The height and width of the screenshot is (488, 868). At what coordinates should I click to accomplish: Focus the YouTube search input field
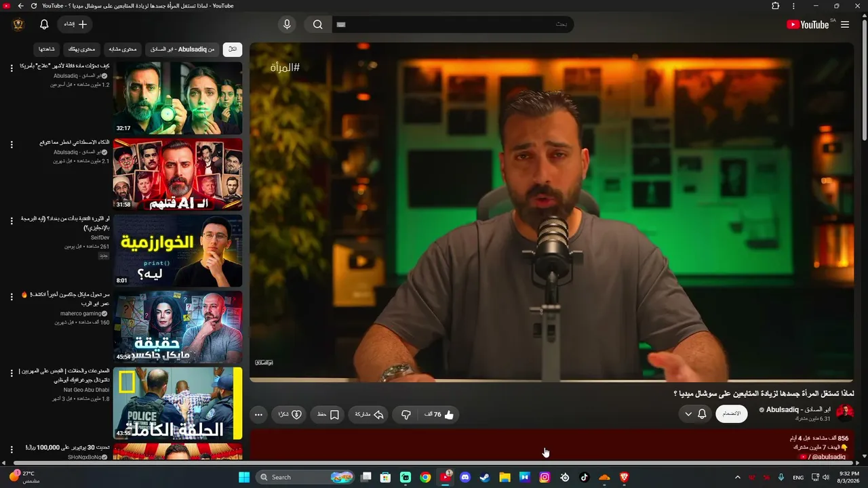[453, 24]
